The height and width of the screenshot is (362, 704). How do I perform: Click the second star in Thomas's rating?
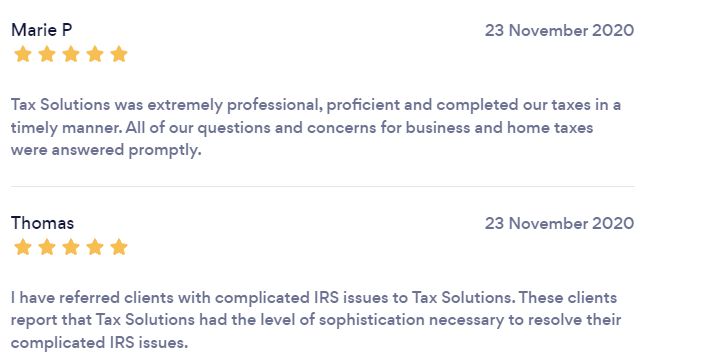[47, 247]
